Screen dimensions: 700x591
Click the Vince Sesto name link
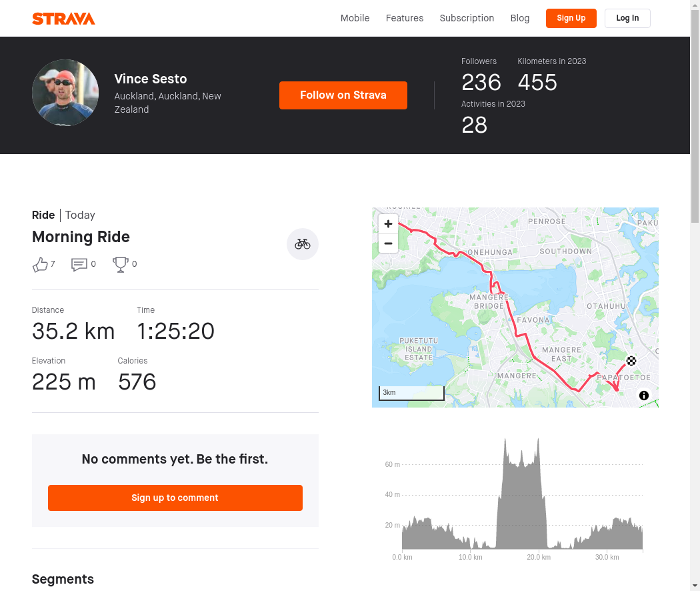[x=151, y=79]
